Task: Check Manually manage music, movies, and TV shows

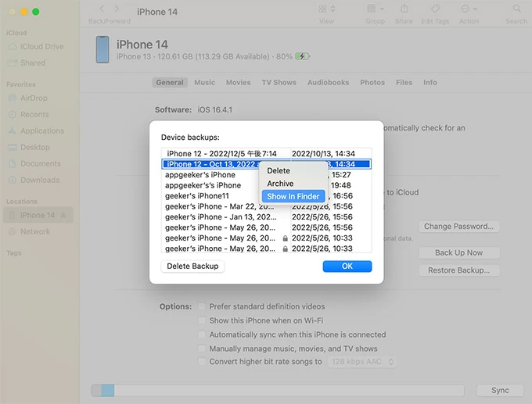Action: (x=203, y=349)
